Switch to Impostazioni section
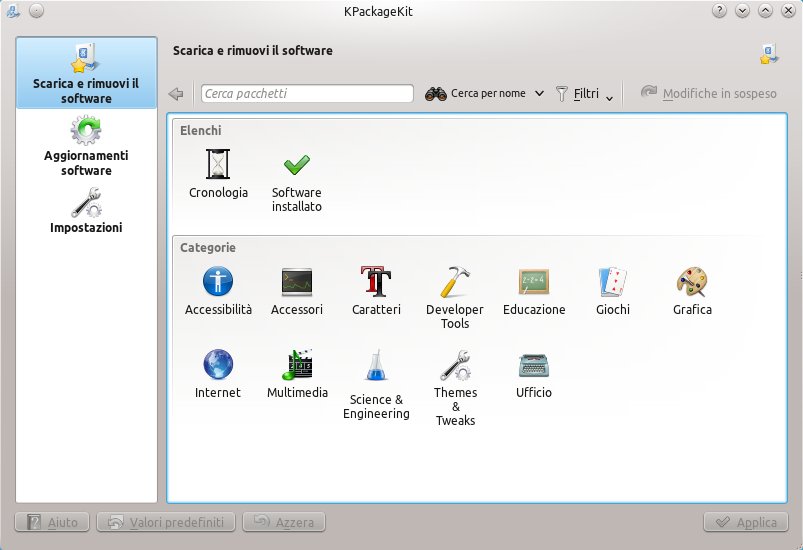803x550 pixels. 86,211
